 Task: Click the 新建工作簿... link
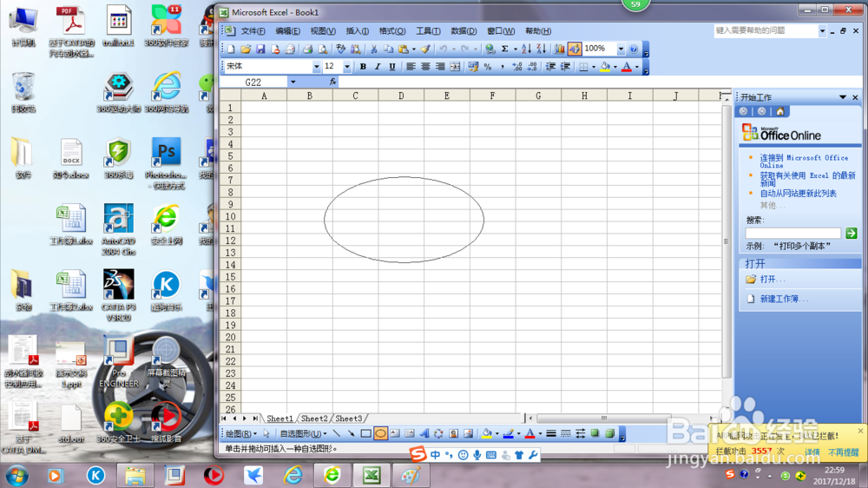pos(783,299)
